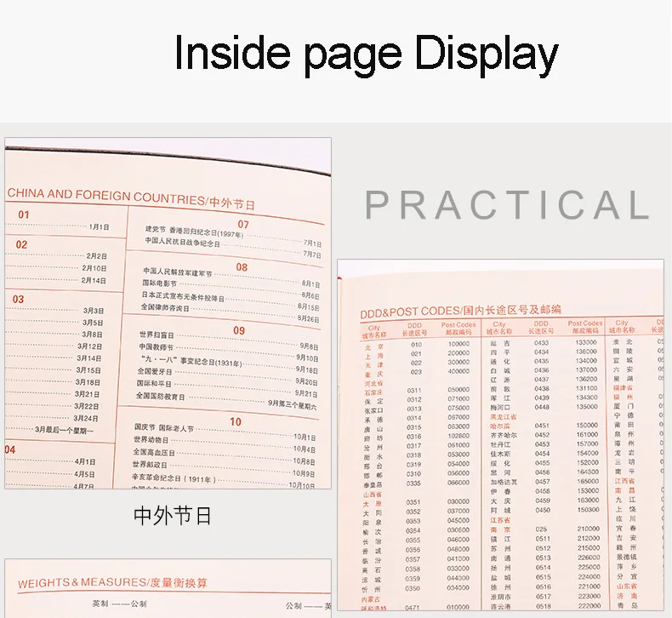Click 'CHINA AND FOREIGN COUNTRIES/中外节日' page title
Image resolution: width=672 pixels, height=618 pixels.
point(131,197)
